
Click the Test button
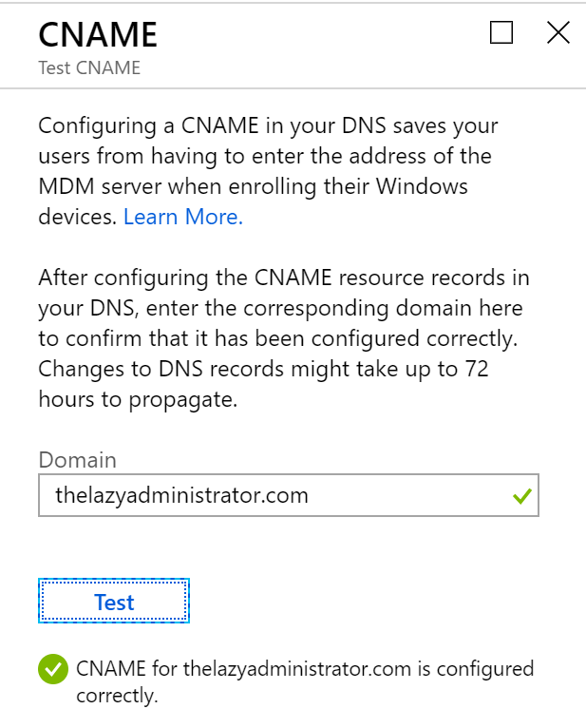coord(114,601)
